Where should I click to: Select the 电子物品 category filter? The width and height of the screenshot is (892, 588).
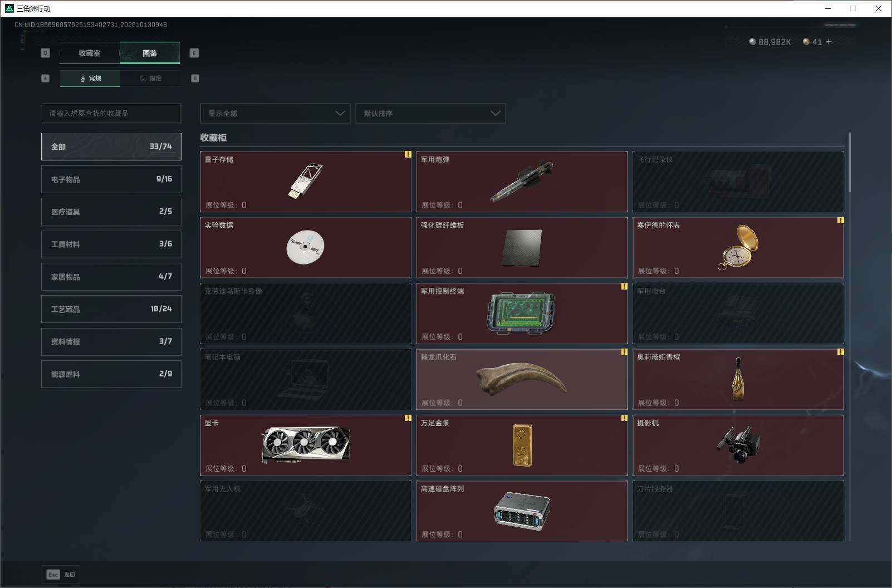pos(111,179)
